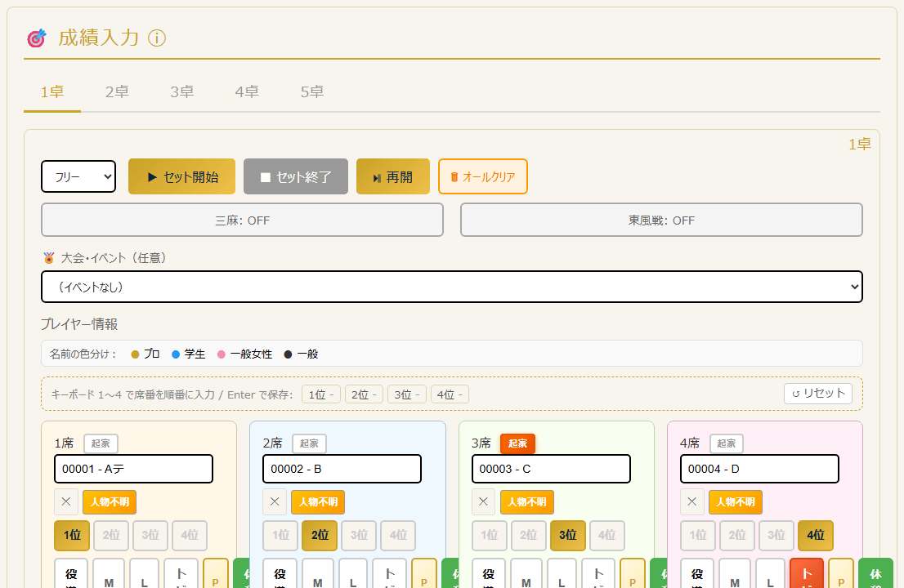This screenshot has height=588, width=904.
Task: Toggle 東風戦 OFF switch
Action: 661,220
